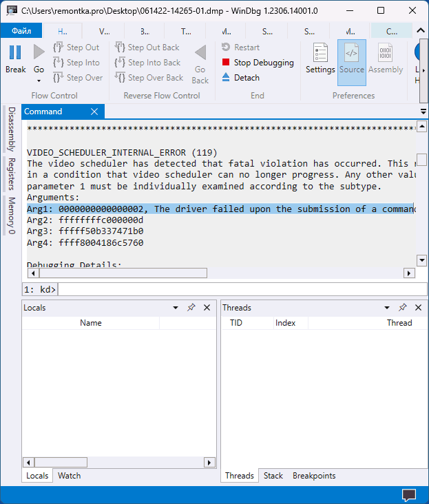The width and height of the screenshot is (429, 504).
Task: Click the Thread column header
Action: point(399,323)
